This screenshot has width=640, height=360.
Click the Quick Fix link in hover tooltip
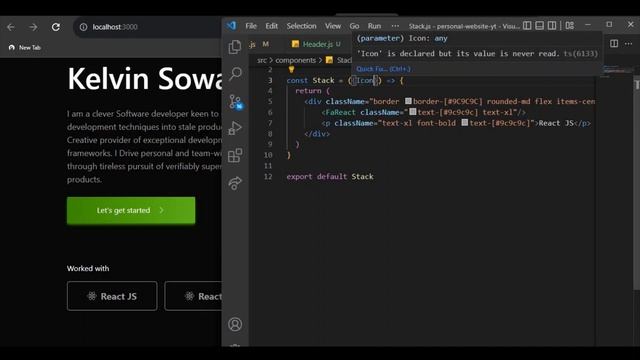pyautogui.click(x=383, y=69)
